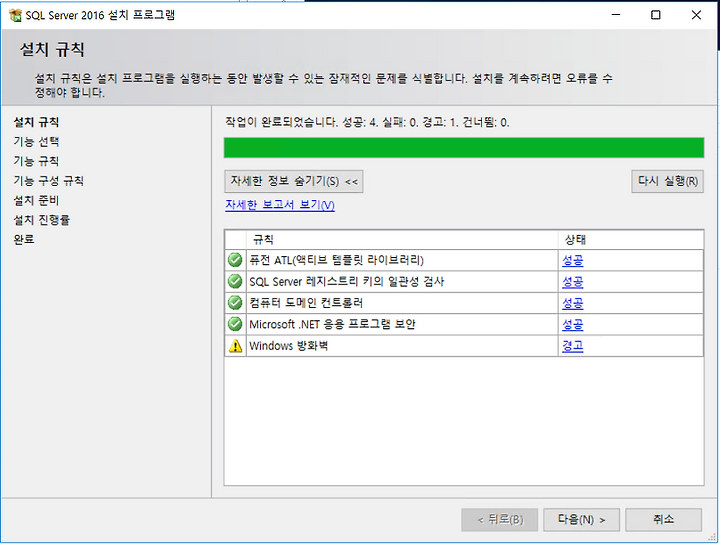Click green check icon for Microsoft .NET rule
The image size is (720, 545).
[x=235, y=324]
